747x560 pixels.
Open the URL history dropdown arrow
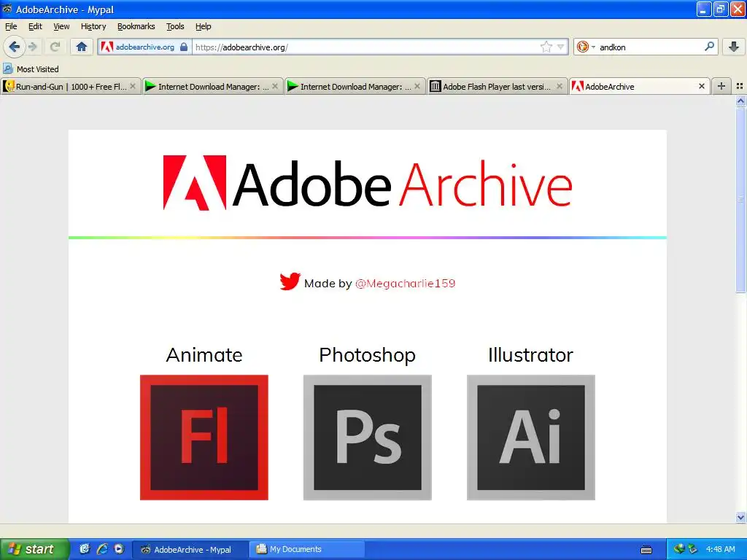click(x=561, y=47)
